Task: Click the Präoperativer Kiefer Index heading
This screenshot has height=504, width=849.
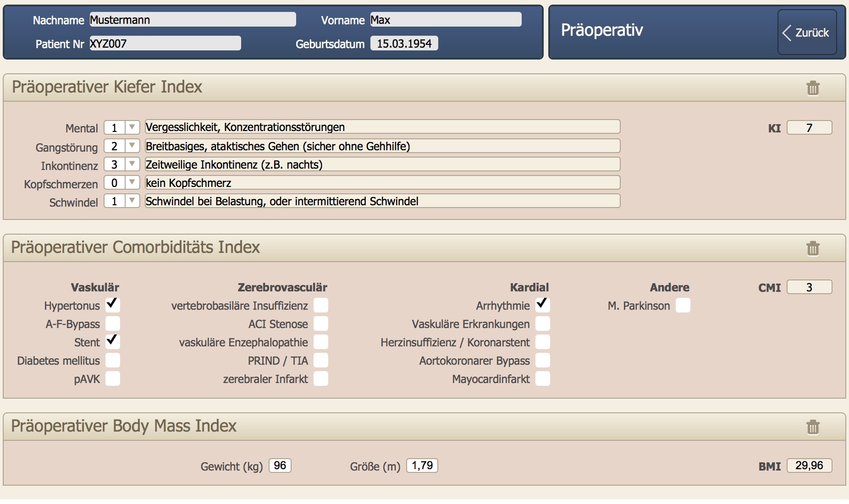Action: coord(107,87)
